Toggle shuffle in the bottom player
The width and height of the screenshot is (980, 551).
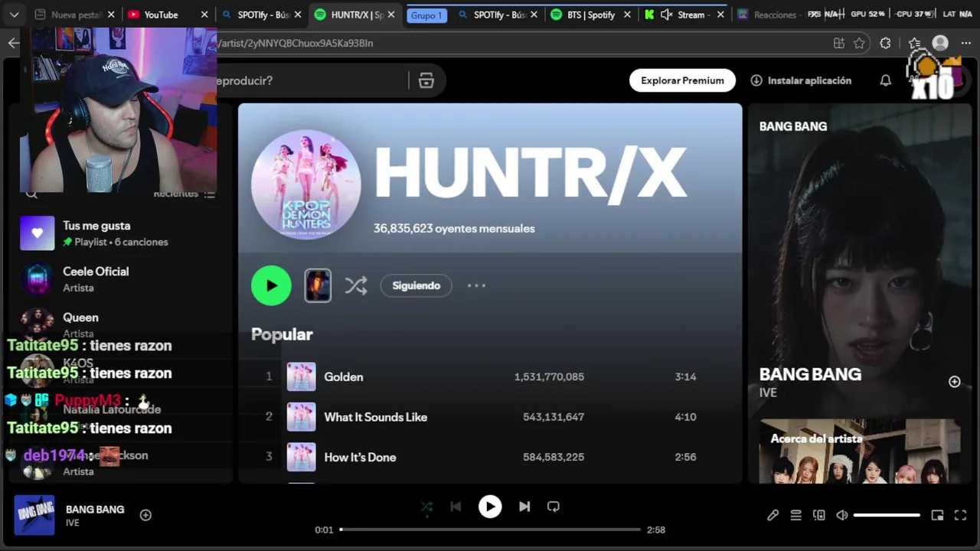click(x=426, y=507)
